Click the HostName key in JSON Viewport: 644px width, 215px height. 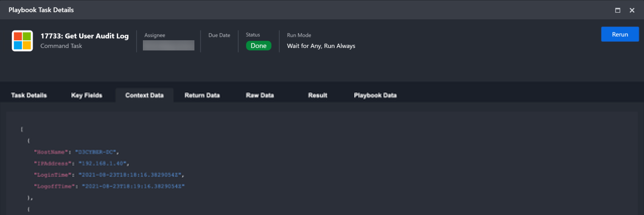[x=51, y=152]
